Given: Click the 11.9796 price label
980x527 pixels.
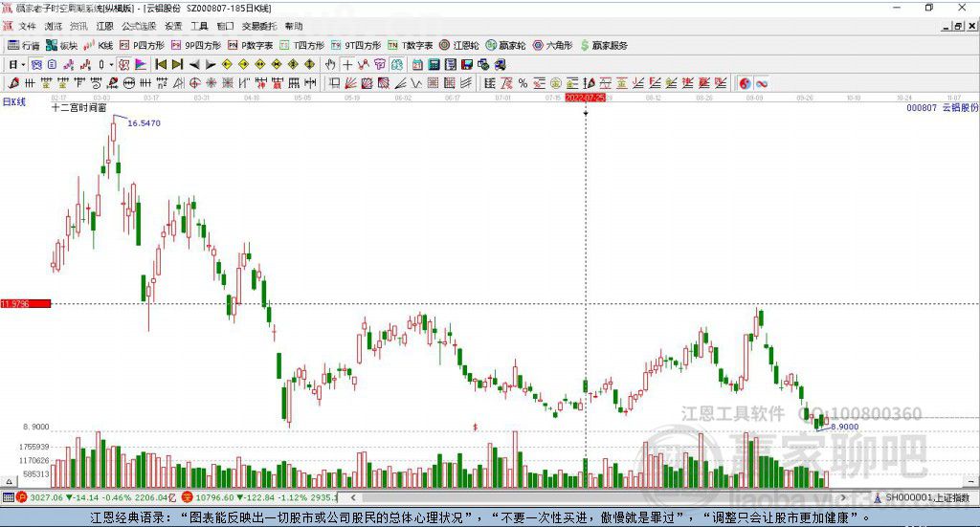Looking at the screenshot, I should pyautogui.click(x=25, y=303).
